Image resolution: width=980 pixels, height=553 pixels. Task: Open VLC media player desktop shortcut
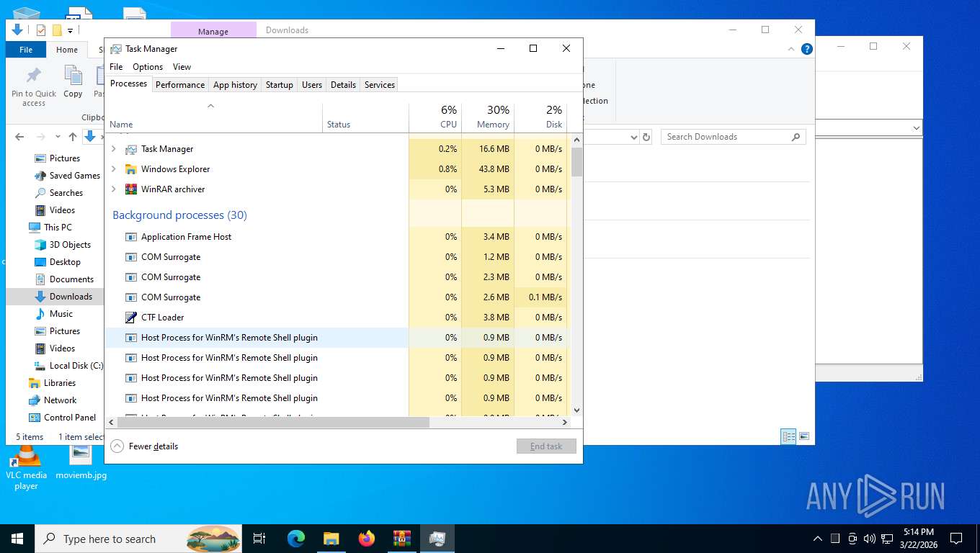click(26, 468)
